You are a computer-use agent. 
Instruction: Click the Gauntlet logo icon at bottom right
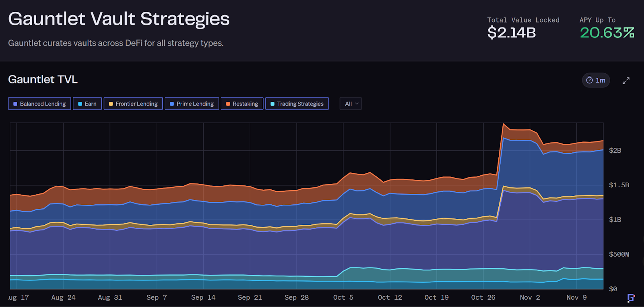(631, 298)
